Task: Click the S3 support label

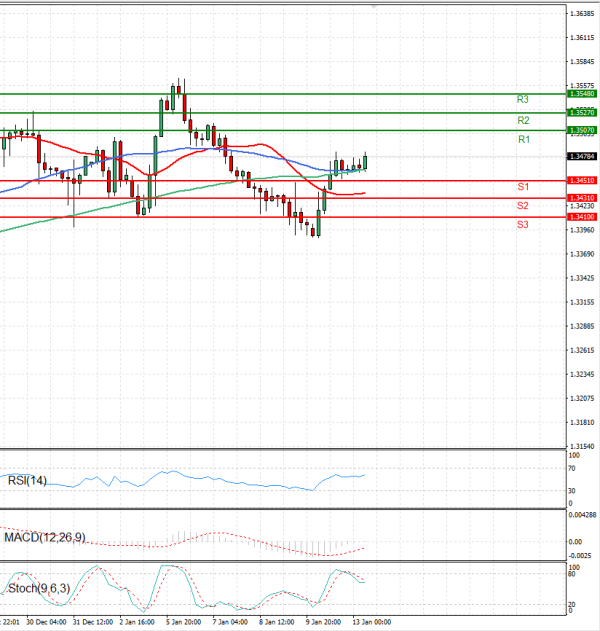Action: pos(523,225)
